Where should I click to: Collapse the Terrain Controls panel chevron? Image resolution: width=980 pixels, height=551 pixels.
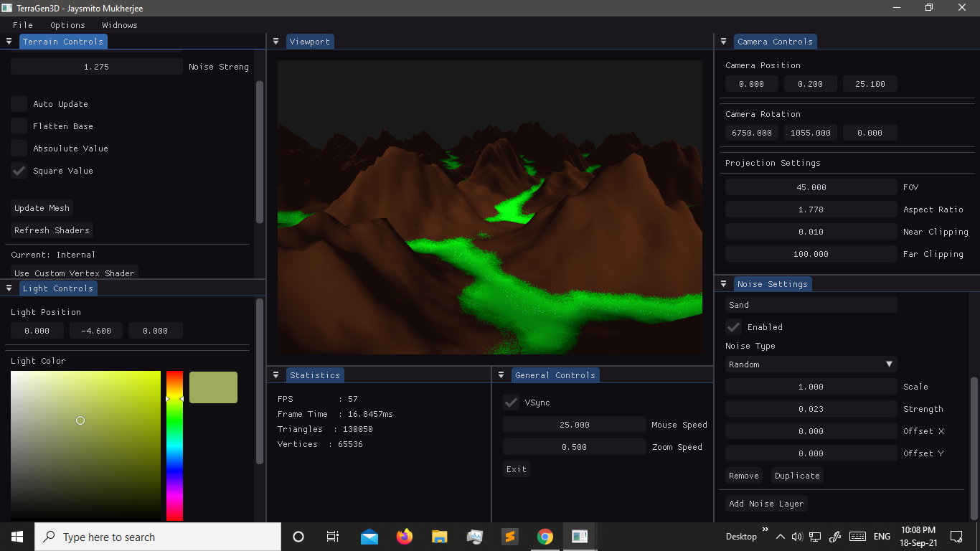click(9, 41)
